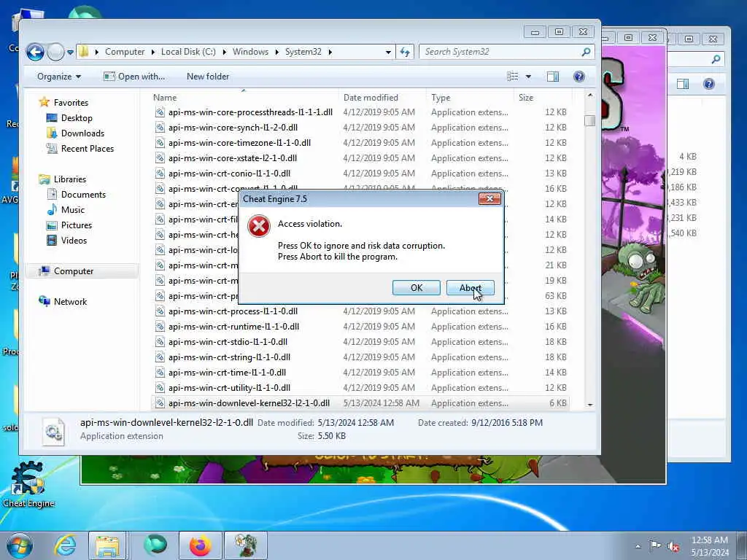Sort files by Type column
The image size is (747, 560).
coord(441,98)
